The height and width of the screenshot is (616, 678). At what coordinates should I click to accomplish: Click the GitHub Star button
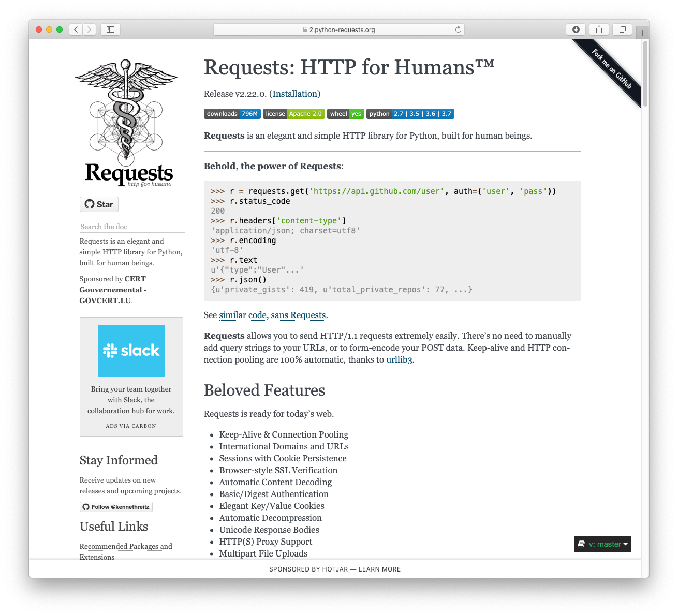[x=99, y=204]
